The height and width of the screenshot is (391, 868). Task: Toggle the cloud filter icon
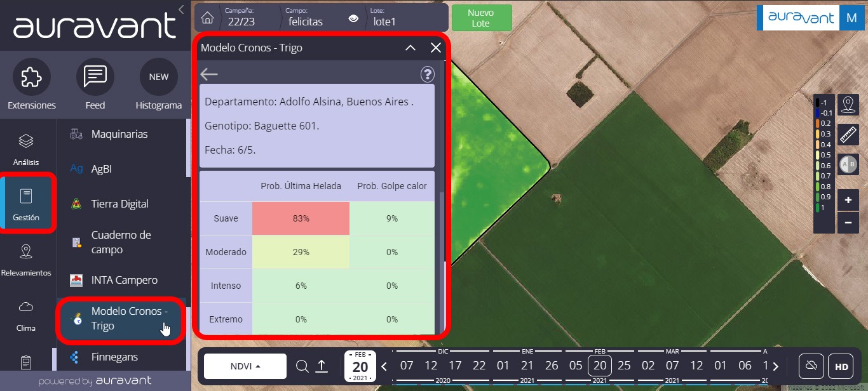[x=811, y=366]
